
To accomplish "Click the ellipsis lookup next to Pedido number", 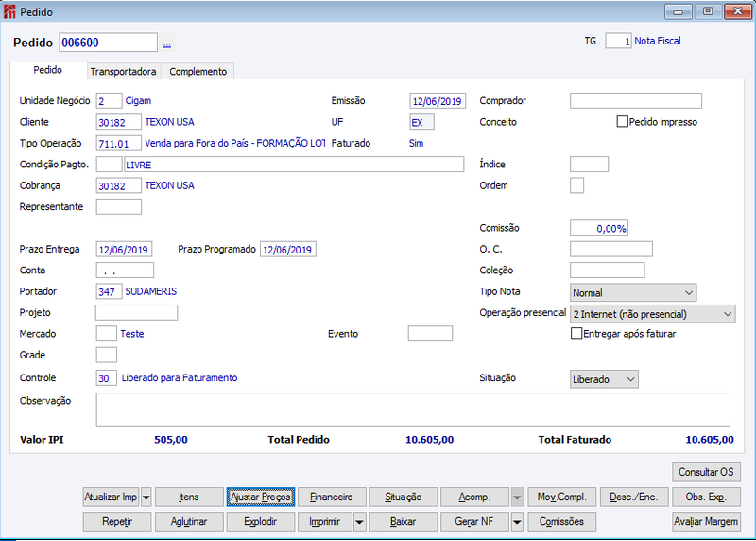I will point(167,44).
